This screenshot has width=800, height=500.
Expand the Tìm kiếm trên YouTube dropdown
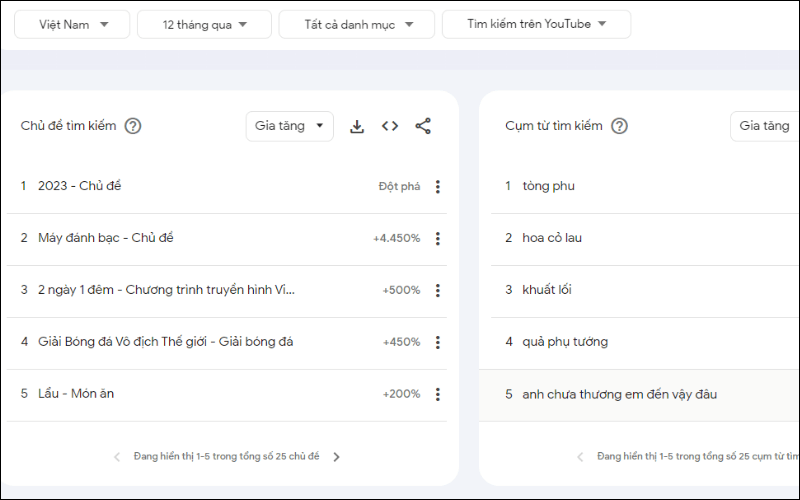536,25
